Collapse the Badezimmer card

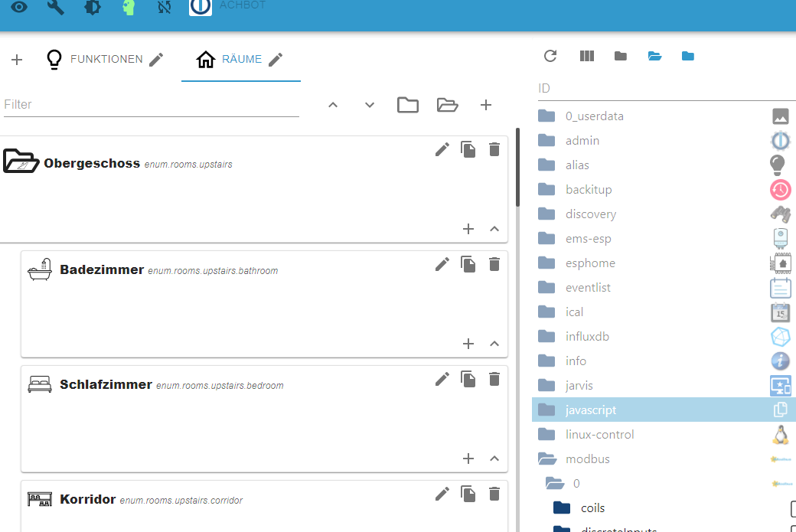(494, 344)
